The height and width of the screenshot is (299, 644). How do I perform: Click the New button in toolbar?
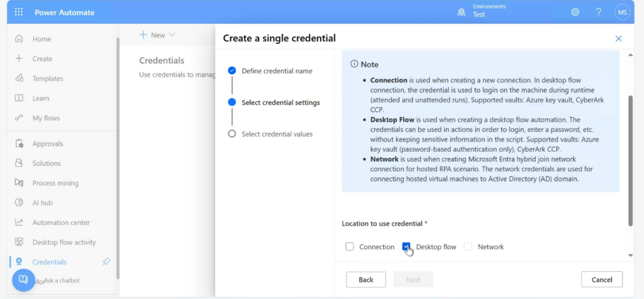click(157, 35)
